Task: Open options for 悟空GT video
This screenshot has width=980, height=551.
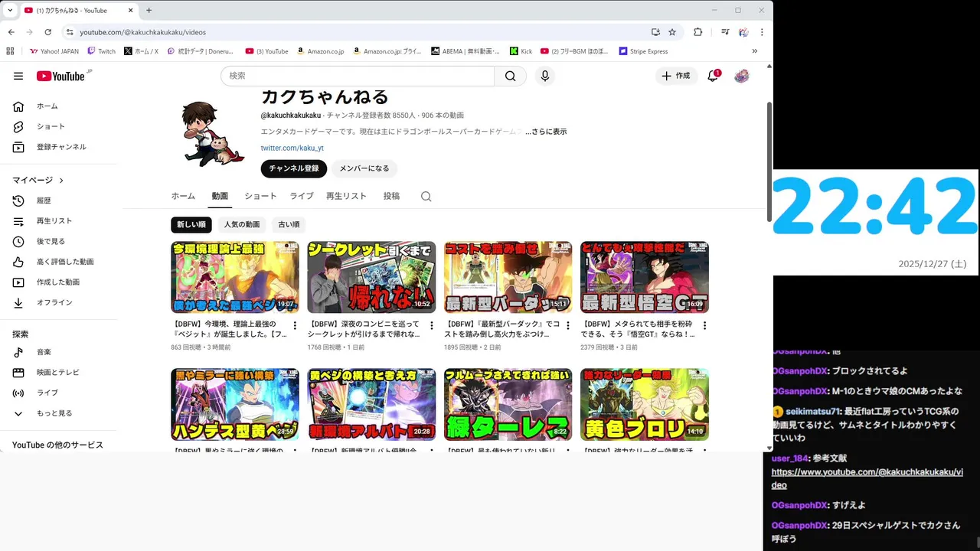Action: click(704, 326)
